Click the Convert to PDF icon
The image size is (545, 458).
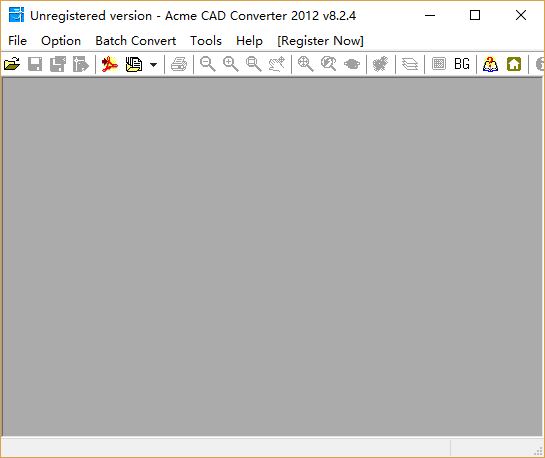point(109,64)
